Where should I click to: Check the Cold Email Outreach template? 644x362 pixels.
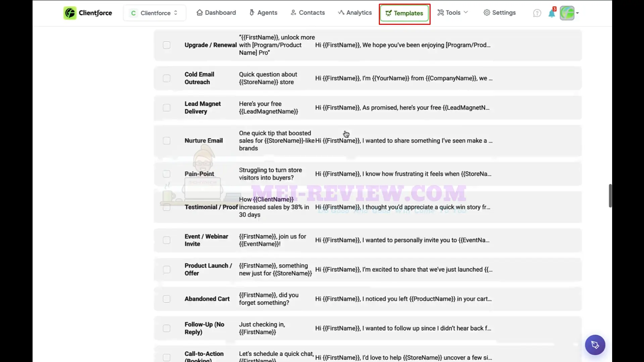click(166, 78)
